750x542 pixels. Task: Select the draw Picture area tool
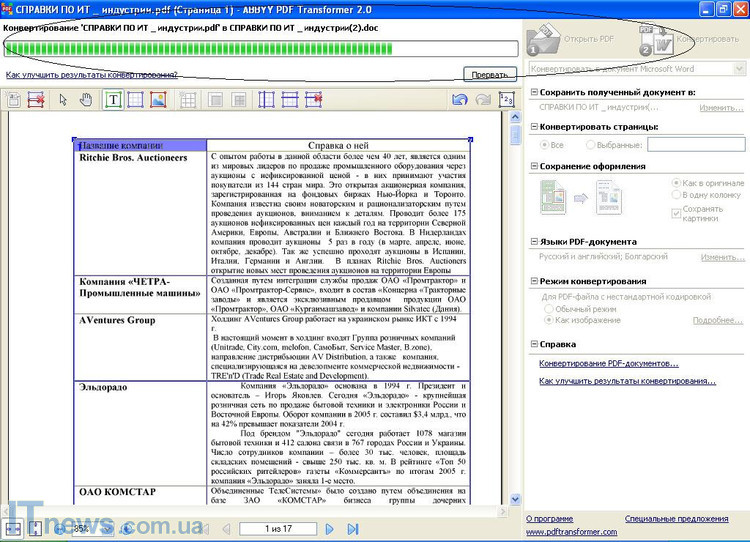pos(158,100)
